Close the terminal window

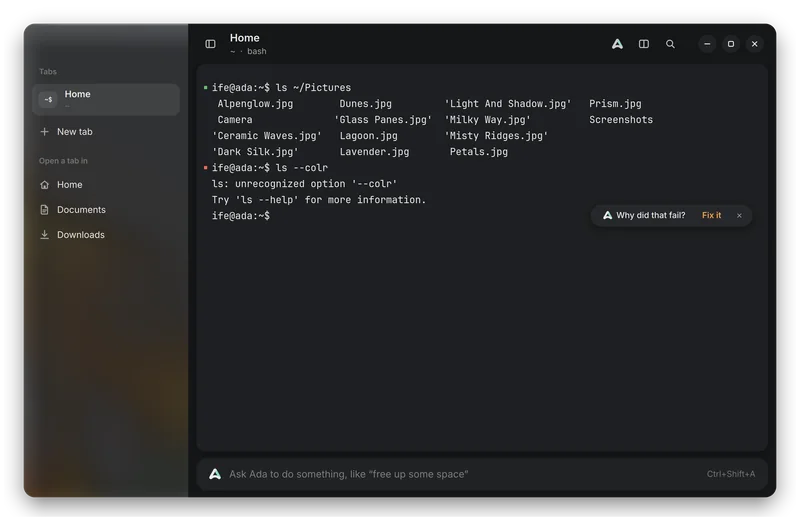(755, 44)
